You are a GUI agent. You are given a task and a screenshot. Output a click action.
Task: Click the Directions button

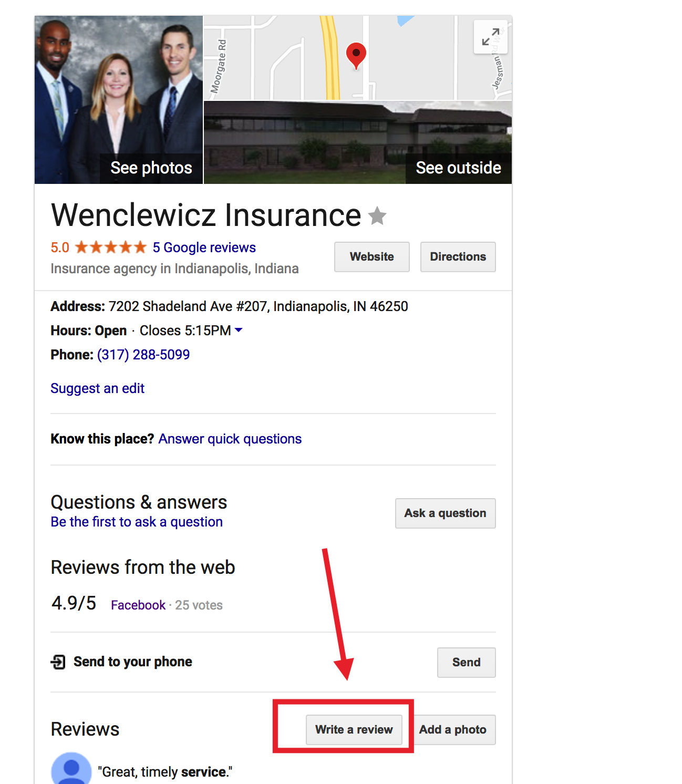[x=458, y=257]
